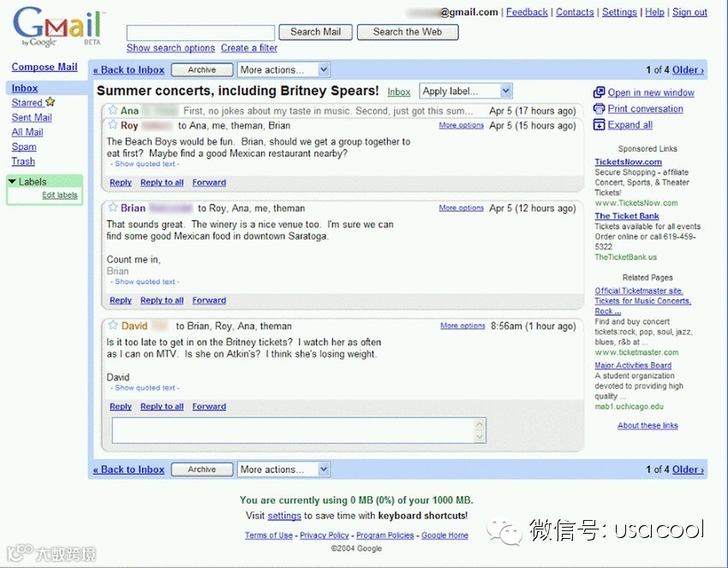
Task: Open Compose Mail
Action: pyautogui.click(x=45, y=67)
